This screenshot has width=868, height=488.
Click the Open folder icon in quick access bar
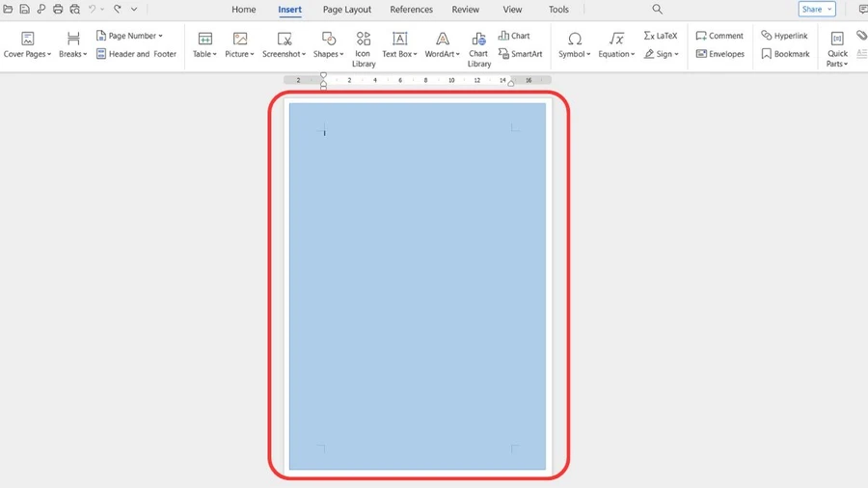coord(8,9)
